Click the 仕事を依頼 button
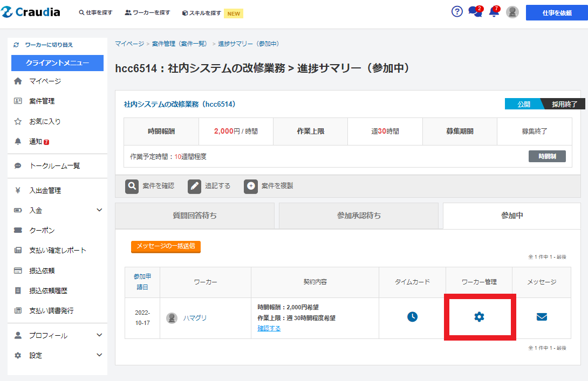This screenshot has width=588, height=381. [x=556, y=12]
